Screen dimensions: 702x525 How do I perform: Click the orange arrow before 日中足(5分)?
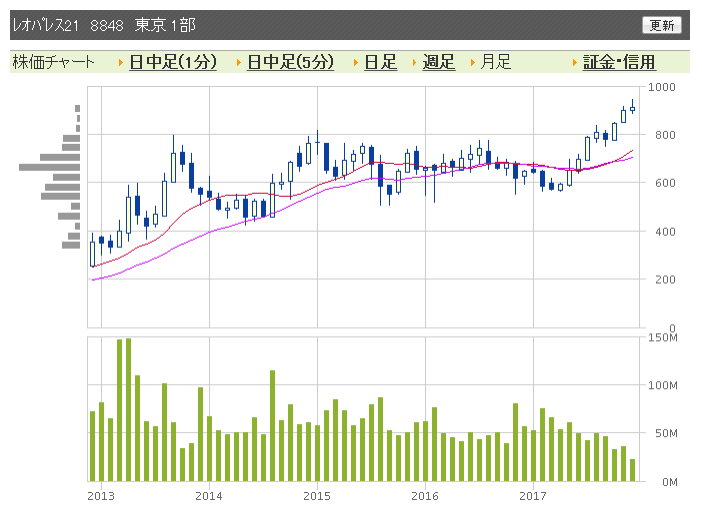tap(239, 63)
